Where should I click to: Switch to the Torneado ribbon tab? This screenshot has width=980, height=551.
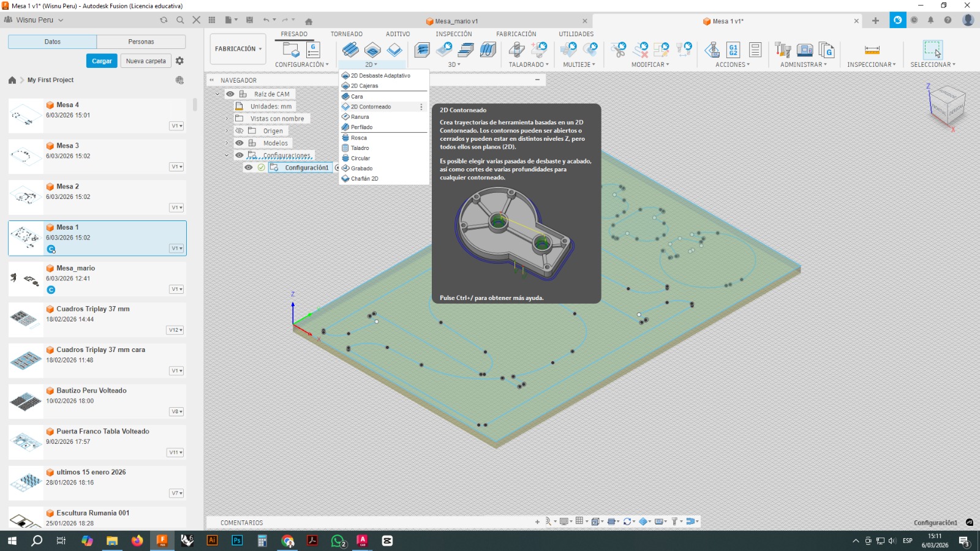(346, 34)
